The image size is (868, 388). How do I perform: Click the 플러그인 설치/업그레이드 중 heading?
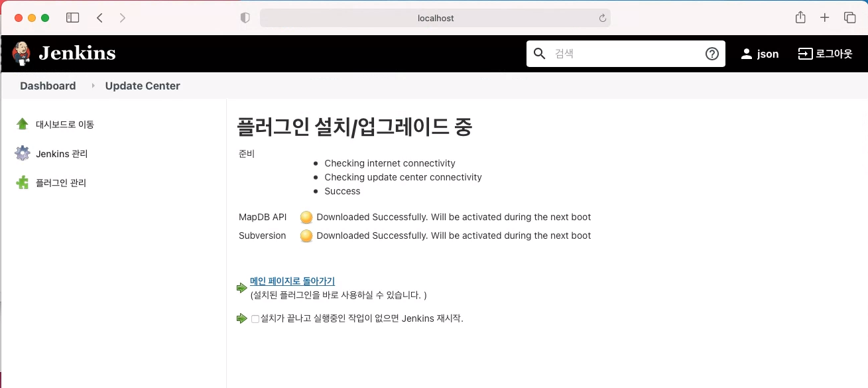355,127
